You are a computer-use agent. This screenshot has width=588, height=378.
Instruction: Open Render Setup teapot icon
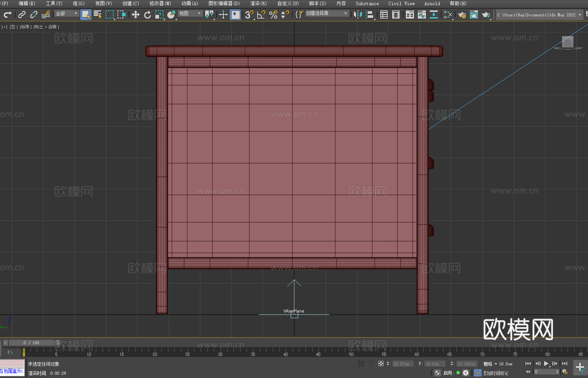click(x=462, y=14)
